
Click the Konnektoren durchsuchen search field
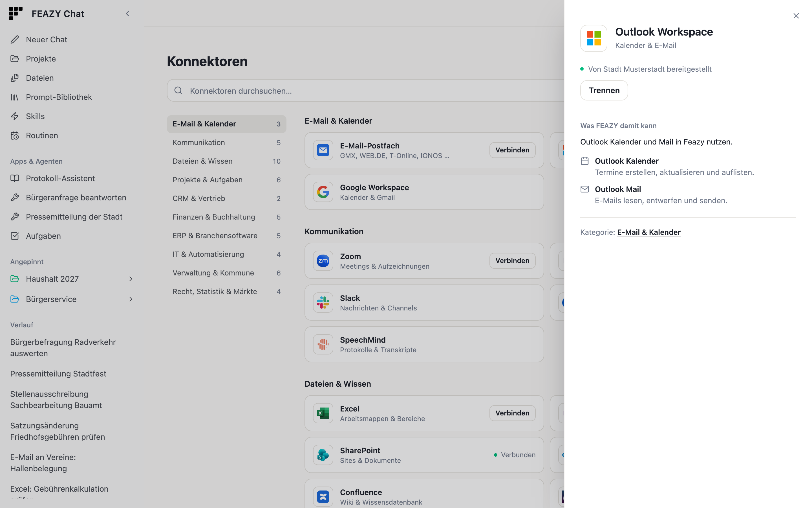click(366, 91)
